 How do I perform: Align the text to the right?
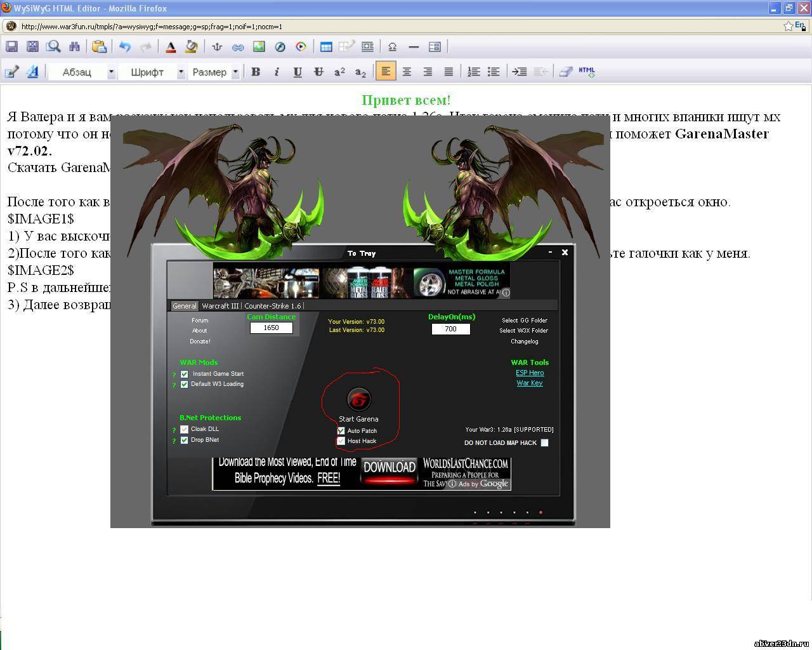click(428, 72)
